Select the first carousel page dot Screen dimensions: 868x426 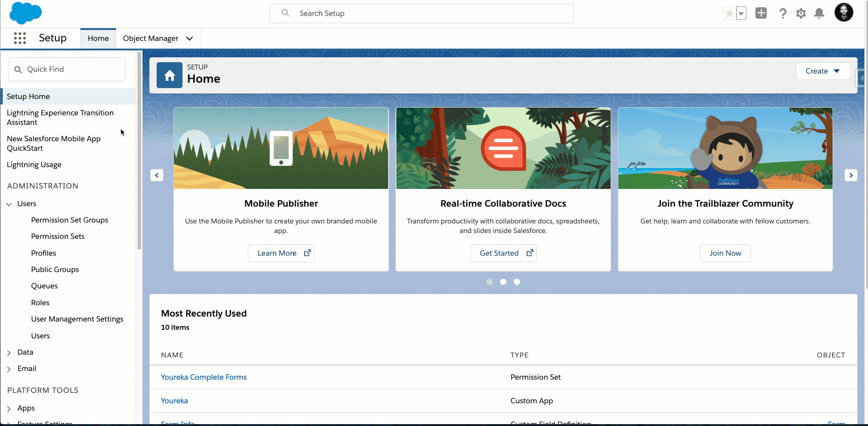(x=489, y=282)
